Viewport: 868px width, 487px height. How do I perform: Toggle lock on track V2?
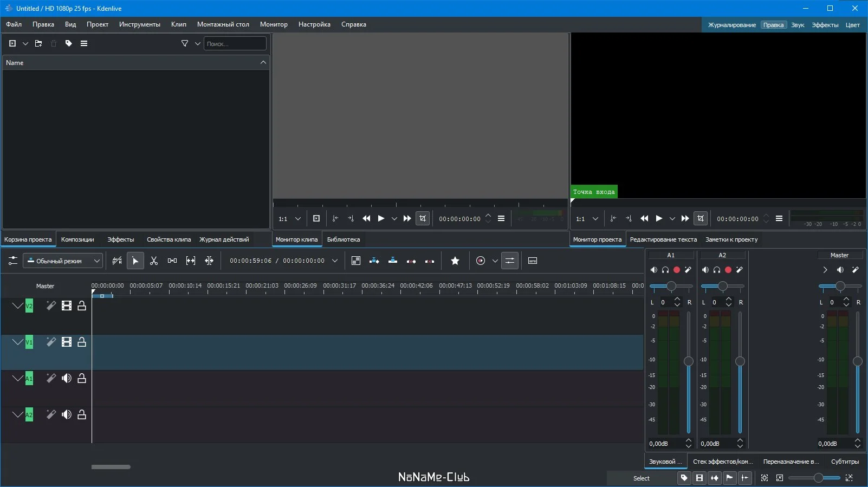82,306
